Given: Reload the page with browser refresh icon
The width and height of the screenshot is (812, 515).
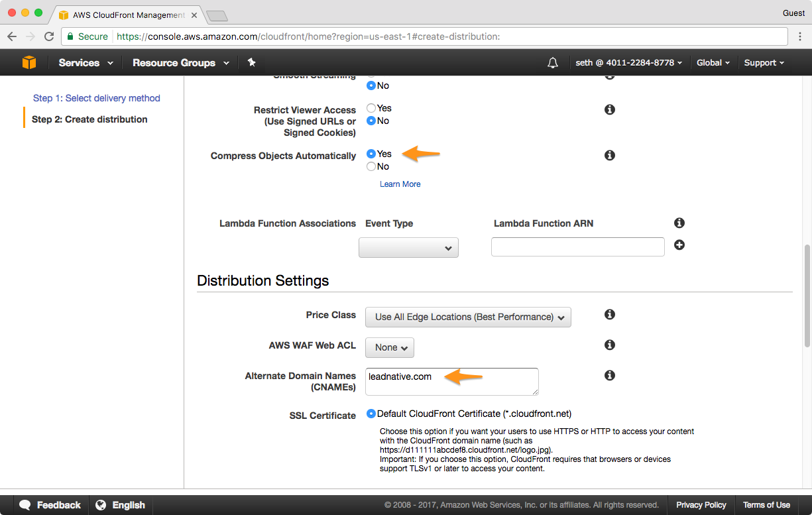Looking at the screenshot, I should [49, 36].
